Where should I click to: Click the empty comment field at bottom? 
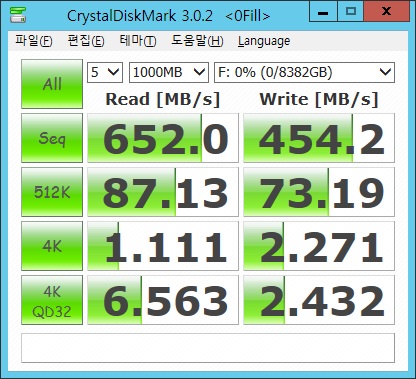pos(208,348)
